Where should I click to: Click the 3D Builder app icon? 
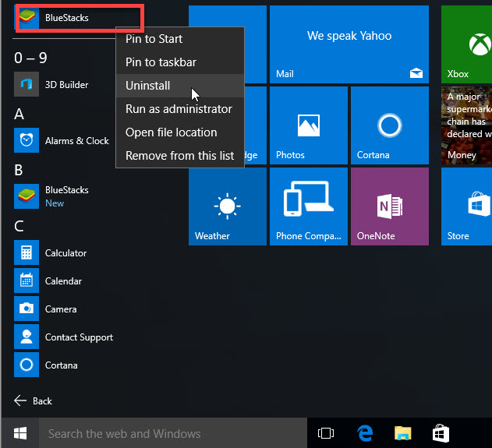27,84
